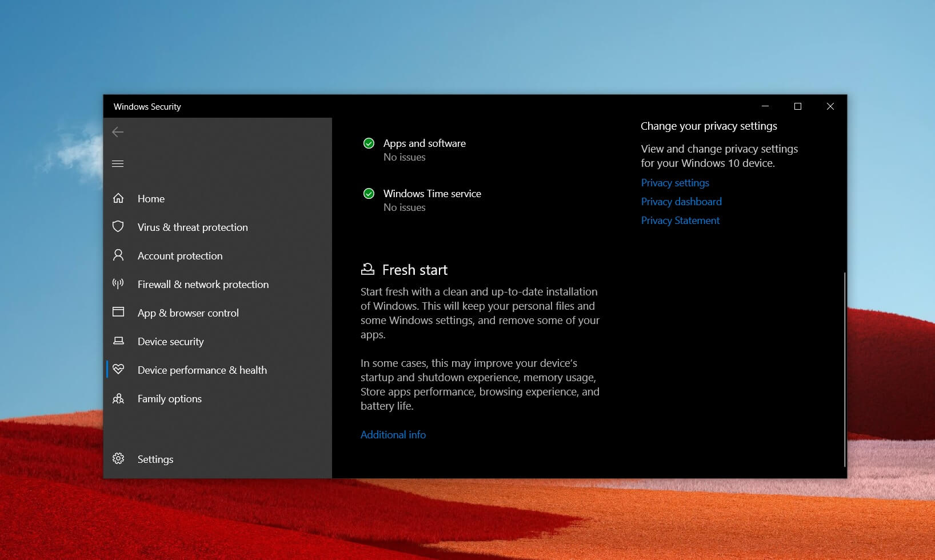The height and width of the screenshot is (560, 935).
Task: Click the App & browser control window icon
Action: click(x=118, y=312)
